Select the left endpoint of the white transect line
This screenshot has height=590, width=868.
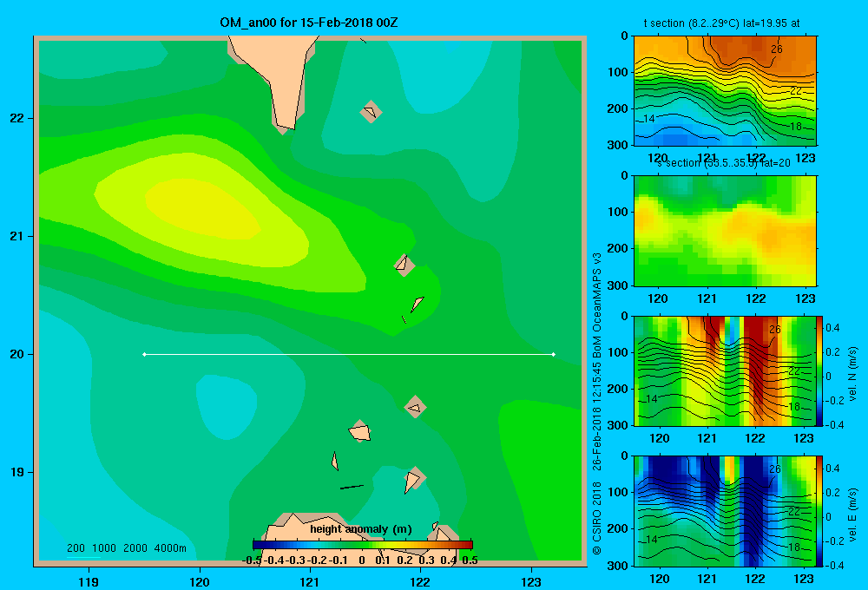pos(144,354)
